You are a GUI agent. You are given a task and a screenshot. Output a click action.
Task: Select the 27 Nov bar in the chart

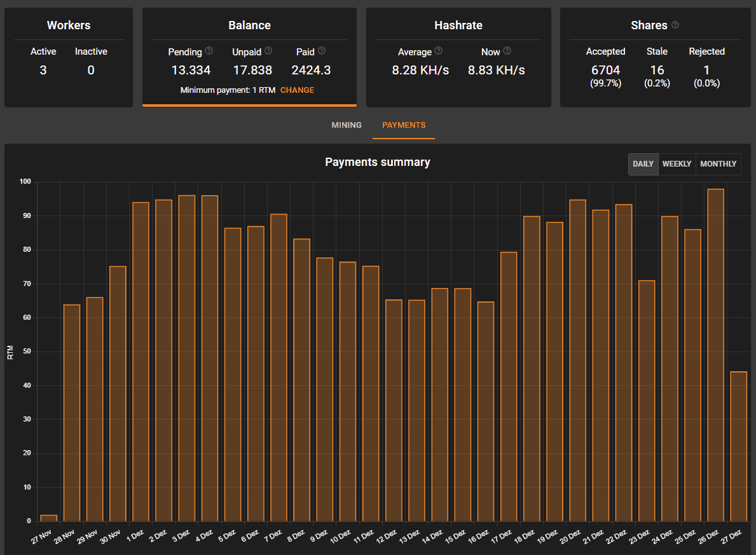(49, 518)
